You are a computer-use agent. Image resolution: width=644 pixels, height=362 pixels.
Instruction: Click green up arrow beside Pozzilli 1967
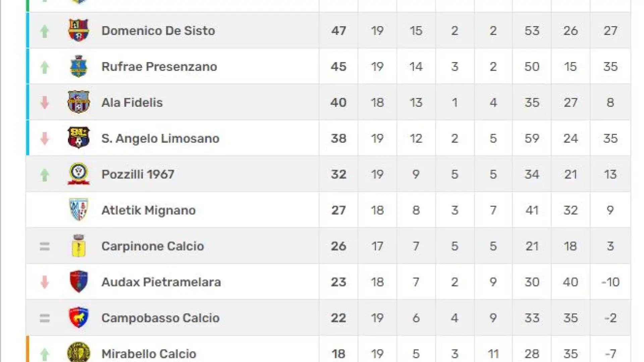click(45, 175)
